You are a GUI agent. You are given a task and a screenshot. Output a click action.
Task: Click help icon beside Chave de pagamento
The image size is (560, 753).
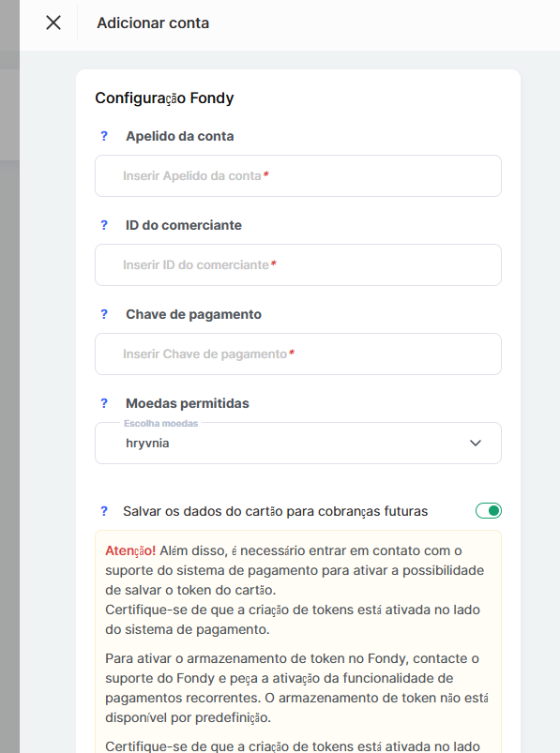[104, 314]
